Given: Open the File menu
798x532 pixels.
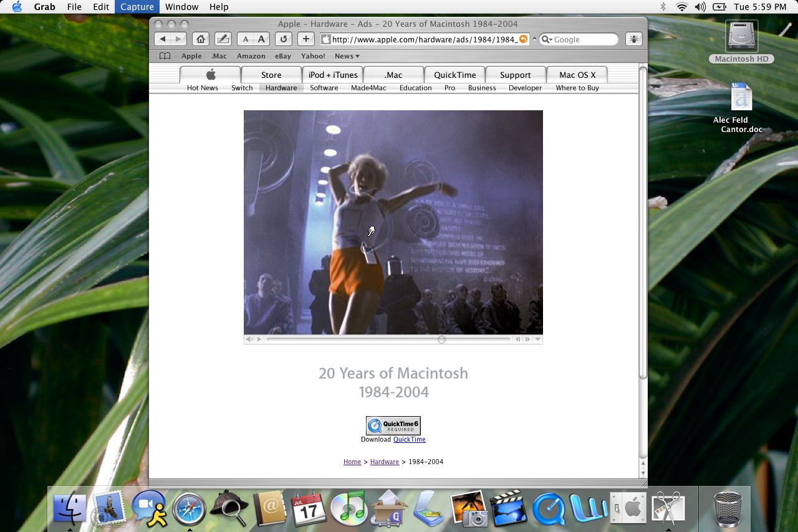Looking at the screenshot, I should point(74,7).
